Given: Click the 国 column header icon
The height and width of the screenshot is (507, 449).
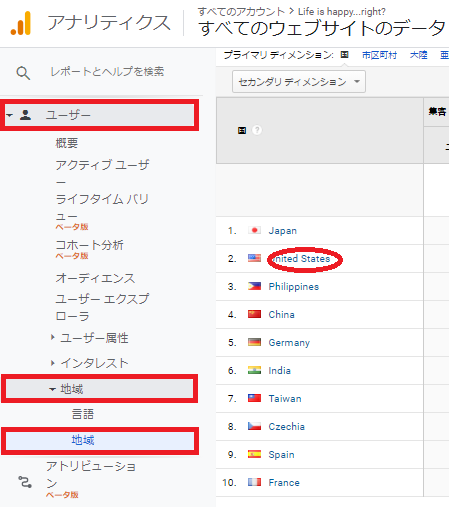Looking at the screenshot, I should (x=242, y=130).
